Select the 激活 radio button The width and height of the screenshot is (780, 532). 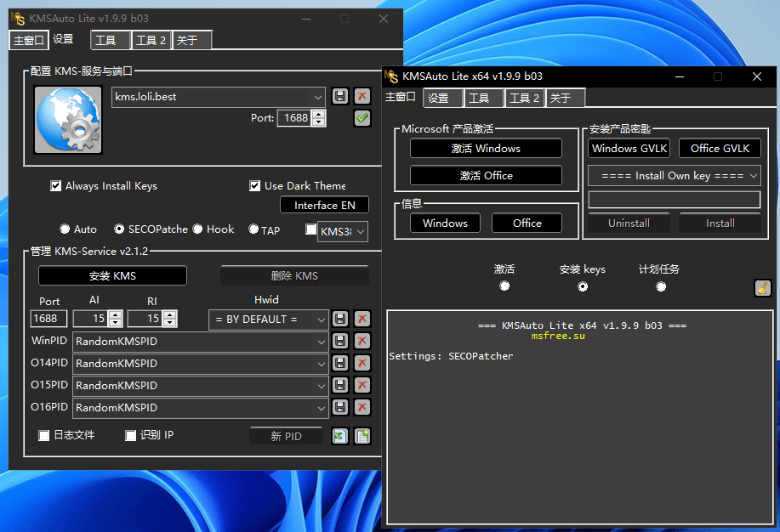[504, 286]
